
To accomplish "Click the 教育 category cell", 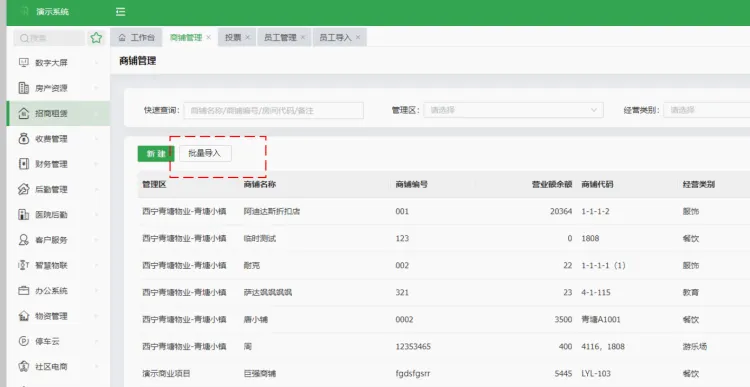I will click(691, 292).
